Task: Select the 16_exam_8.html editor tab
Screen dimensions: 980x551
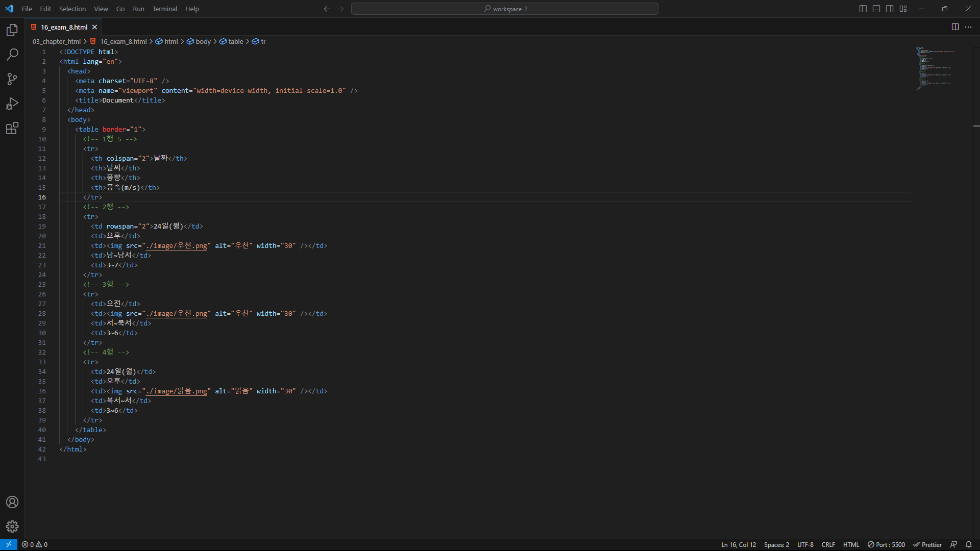Action: (x=64, y=27)
